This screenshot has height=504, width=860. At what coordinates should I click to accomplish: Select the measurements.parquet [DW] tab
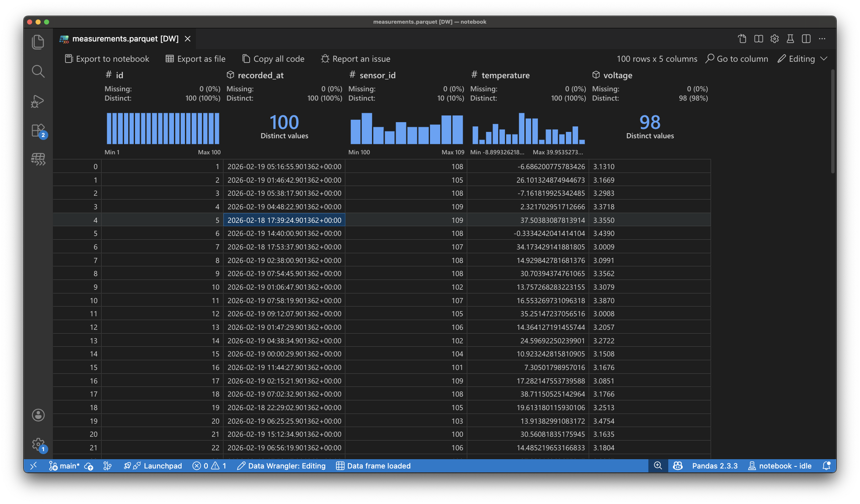(x=125, y=38)
